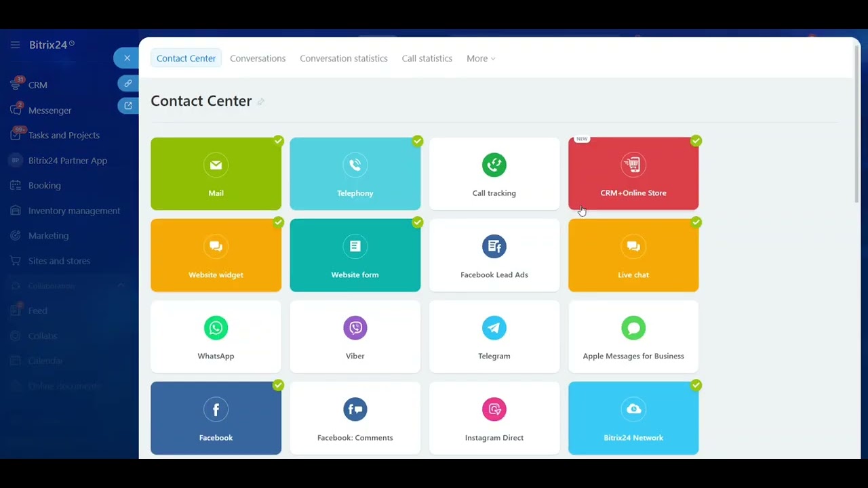The image size is (868, 488).
Task: Close the Contact Center slider panel
Action: coord(127,58)
